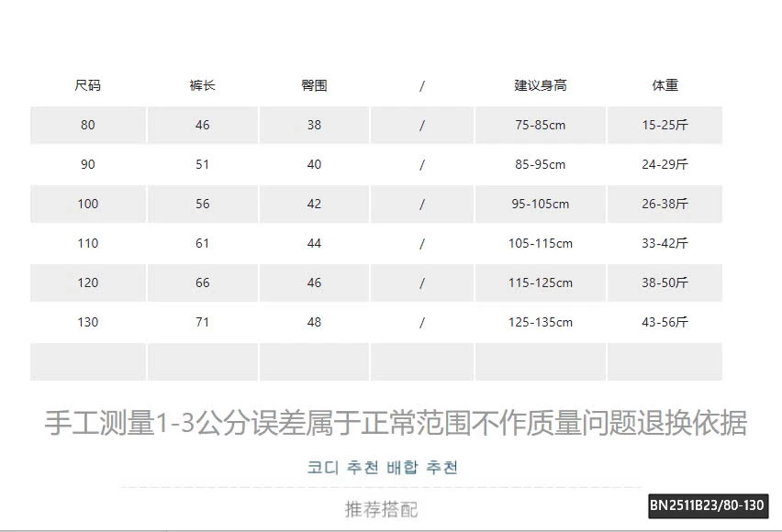Viewport: 782px width, 532px height.
Task: Click pants length value 71
Action: [202, 322]
